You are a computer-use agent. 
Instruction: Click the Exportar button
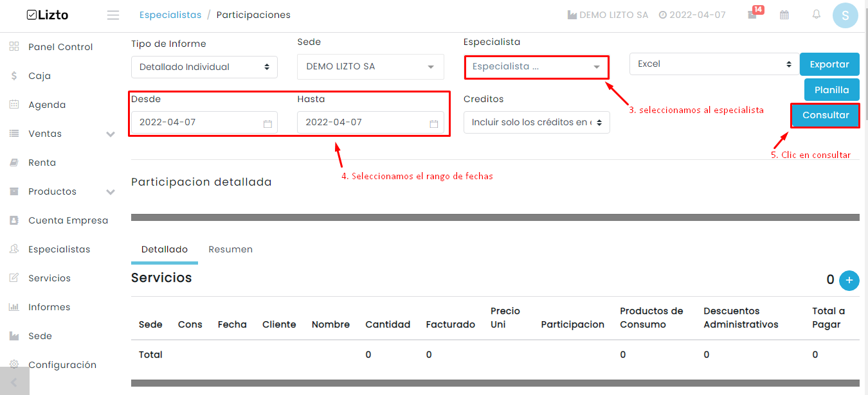(x=829, y=64)
